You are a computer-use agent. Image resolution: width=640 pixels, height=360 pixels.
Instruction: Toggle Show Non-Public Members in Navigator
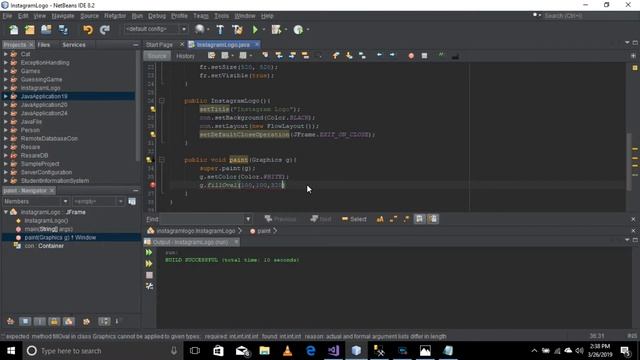[x=54, y=322]
